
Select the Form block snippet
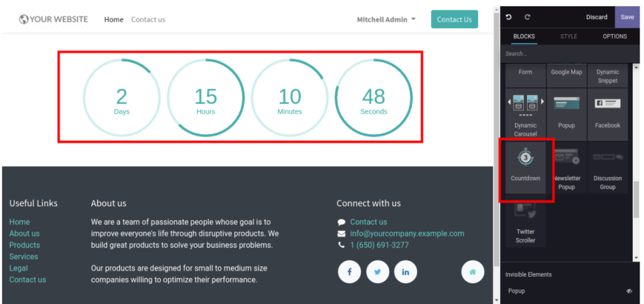pos(525,75)
